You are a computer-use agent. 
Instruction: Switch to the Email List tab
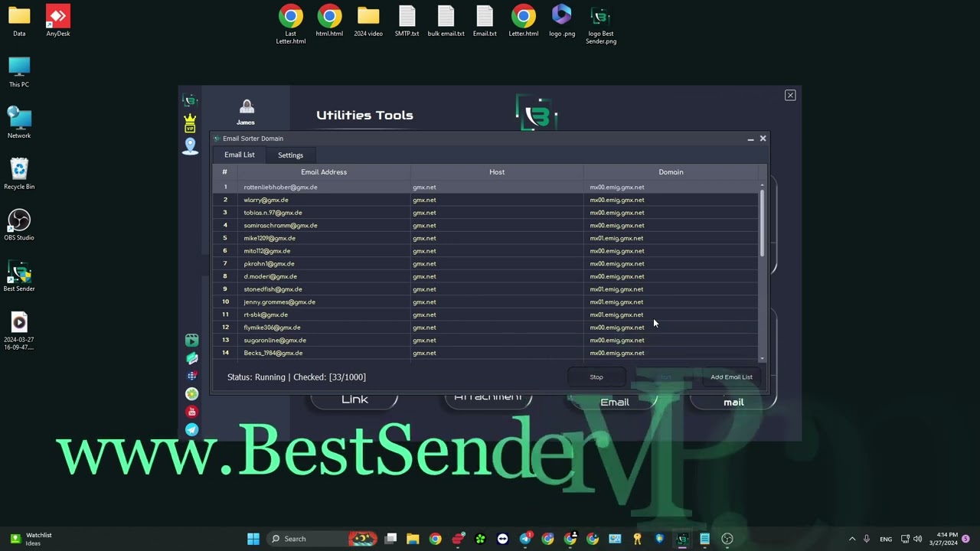pyautogui.click(x=240, y=155)
